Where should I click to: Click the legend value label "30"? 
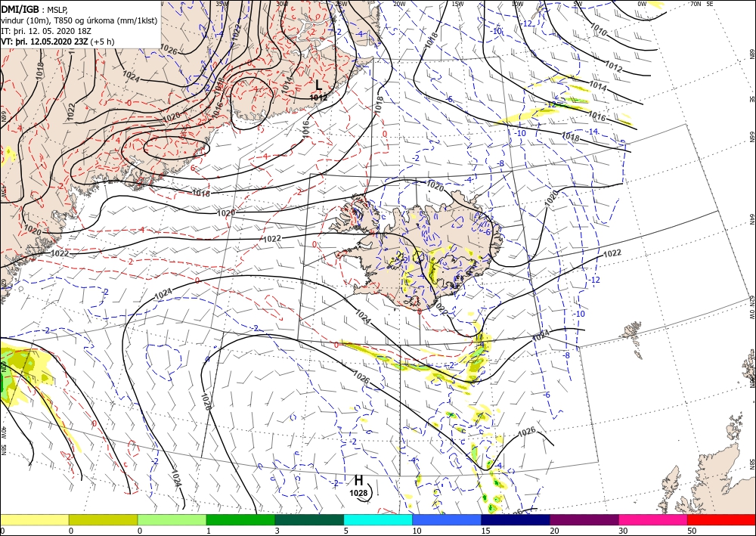pos(623,531)
